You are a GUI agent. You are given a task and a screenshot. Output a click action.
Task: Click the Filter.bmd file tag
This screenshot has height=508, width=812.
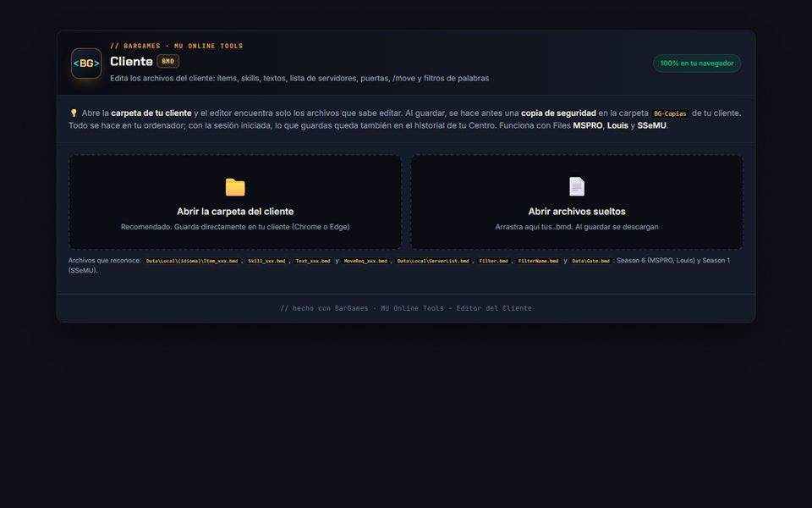(x=493, y=261)
